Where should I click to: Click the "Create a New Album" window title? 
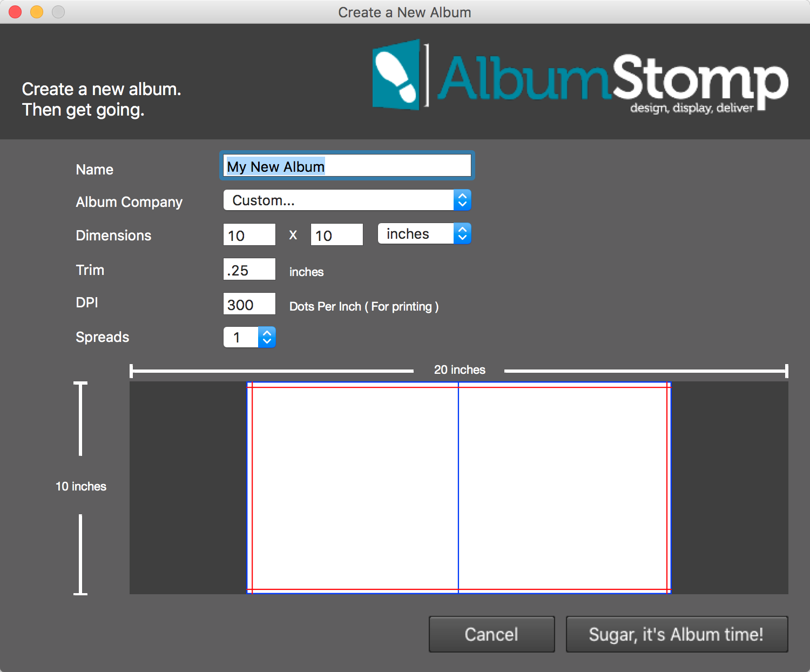[404, 12]
